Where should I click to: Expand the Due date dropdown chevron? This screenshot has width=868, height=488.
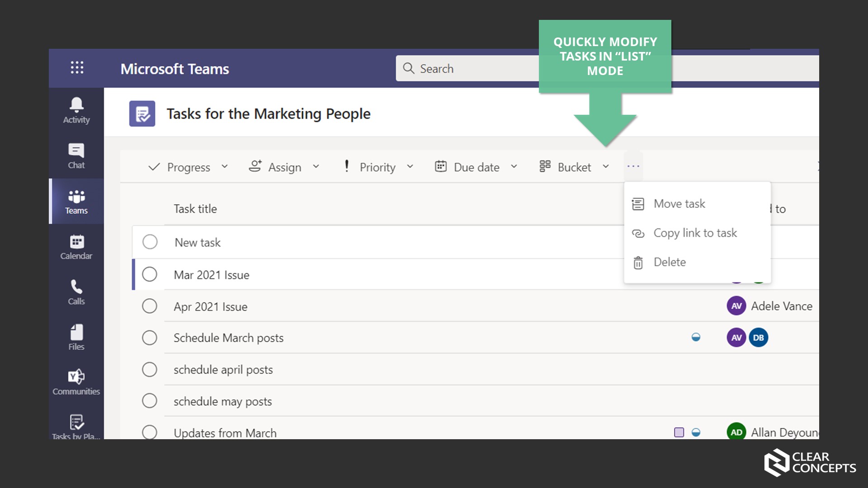coord(514,167)
